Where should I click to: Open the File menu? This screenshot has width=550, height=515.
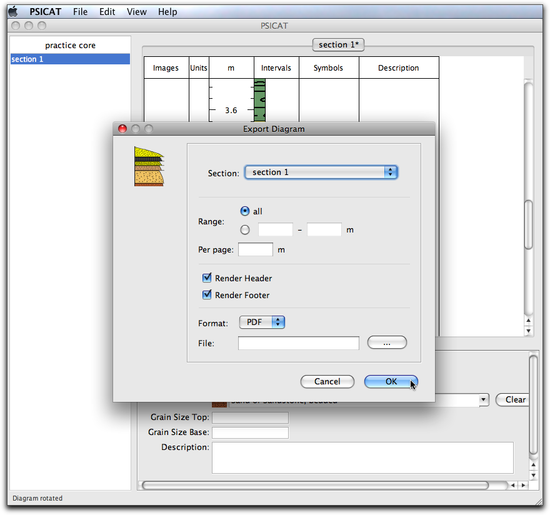point(80,12)
